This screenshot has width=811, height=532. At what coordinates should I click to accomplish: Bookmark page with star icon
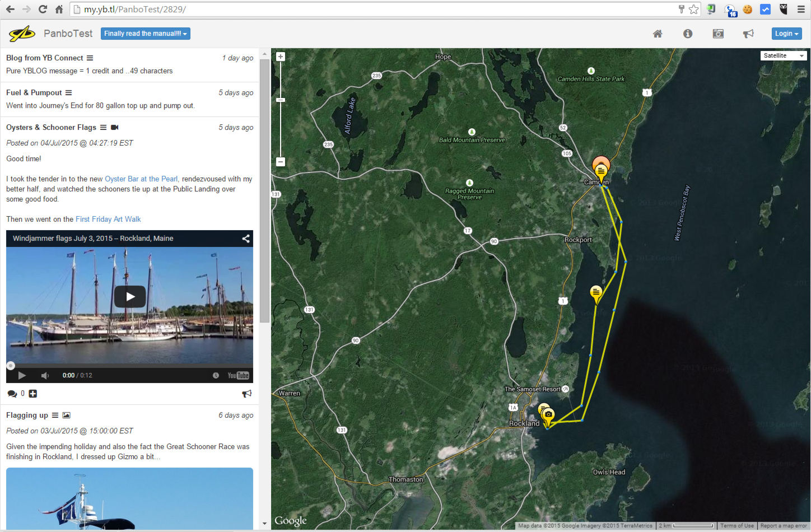pyautogui.click(x=693, y=9)
